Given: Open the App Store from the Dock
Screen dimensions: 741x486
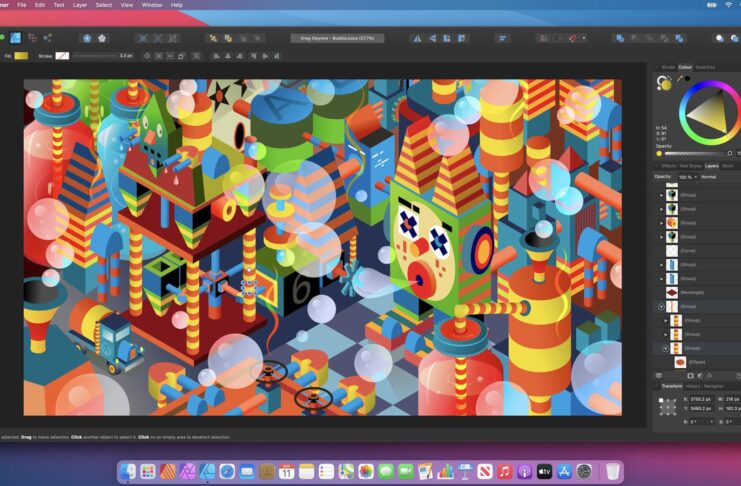Looking at the screenshot, I should tap(564, 471).
